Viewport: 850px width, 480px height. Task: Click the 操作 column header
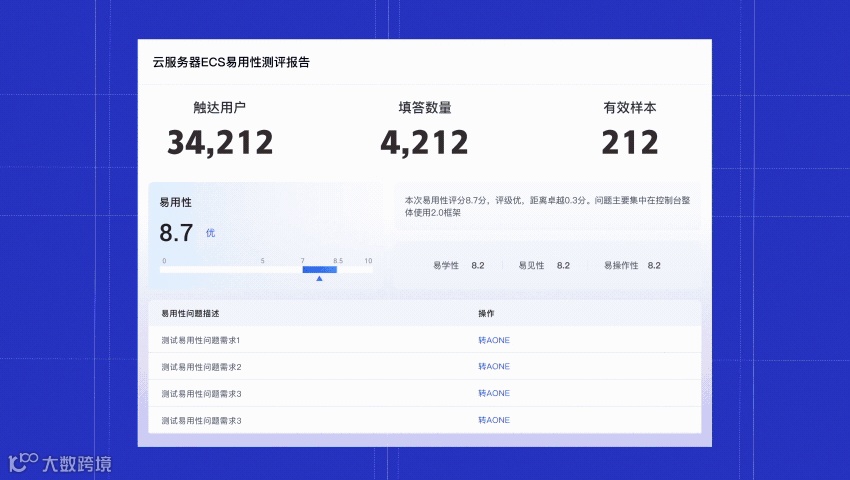486,313
